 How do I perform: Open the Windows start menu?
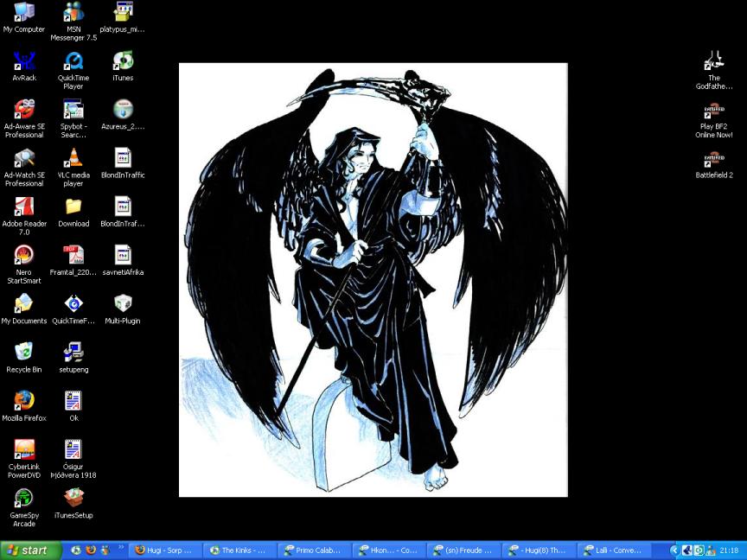click(x=31, y=550)
